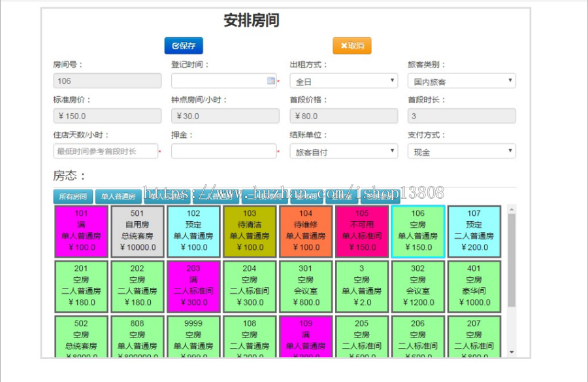Select highlighted room card 106 空房
This screenshot has height=382, width=588.
tap(418, 232)
